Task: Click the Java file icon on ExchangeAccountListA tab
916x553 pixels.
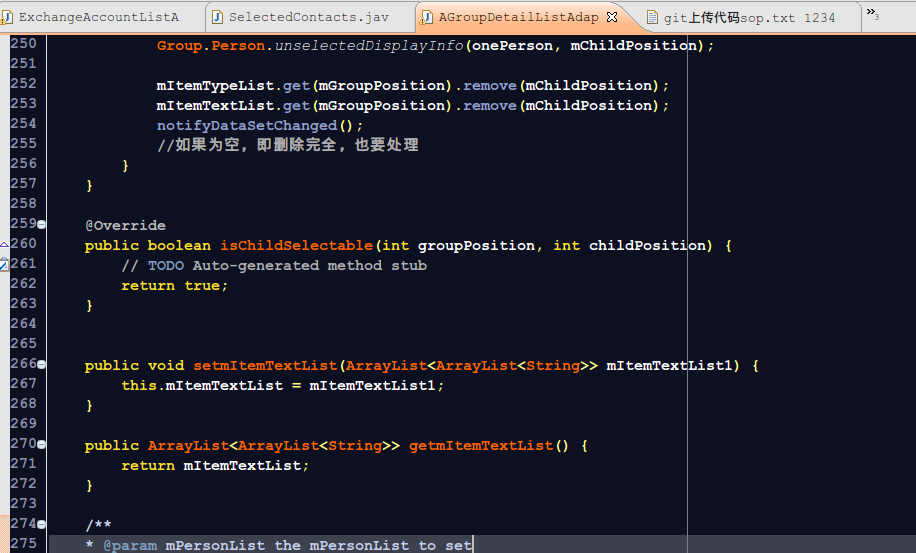Action: pyautogui.click(x=7, y=18)
